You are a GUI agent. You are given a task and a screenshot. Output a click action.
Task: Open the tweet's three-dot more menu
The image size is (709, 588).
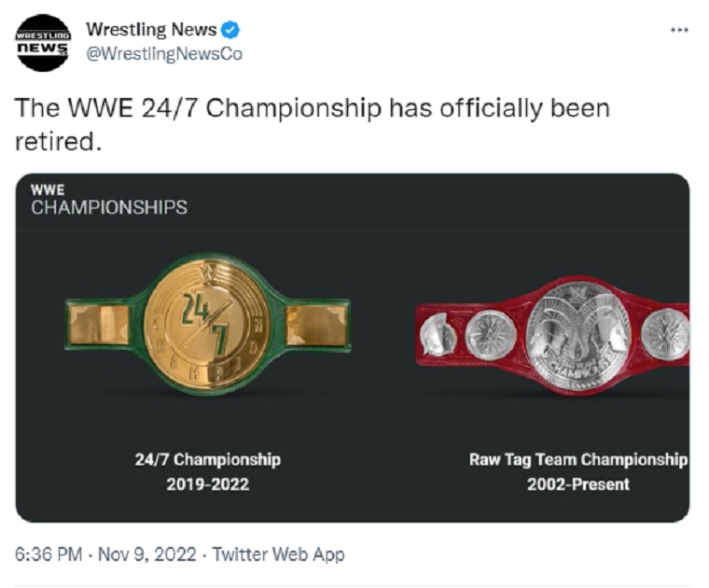(x=679, y=30)
